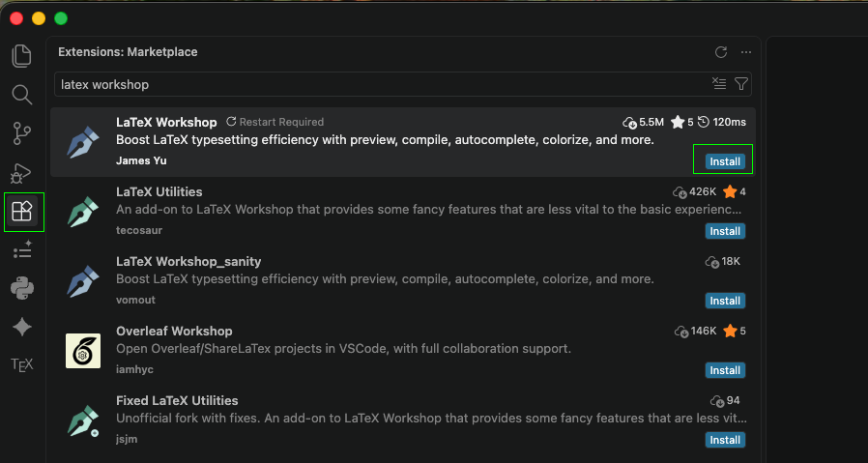
Task: Open the extension filter dropdown
Action: click(741, 84)
